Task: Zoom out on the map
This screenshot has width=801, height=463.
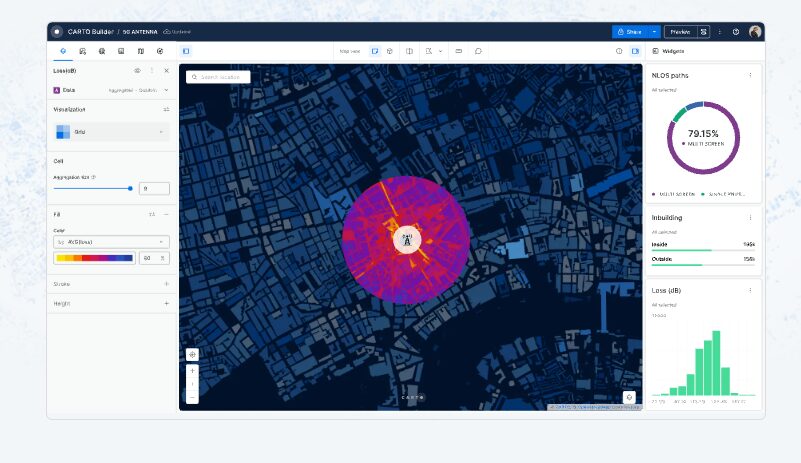Action: coord(192,396)
